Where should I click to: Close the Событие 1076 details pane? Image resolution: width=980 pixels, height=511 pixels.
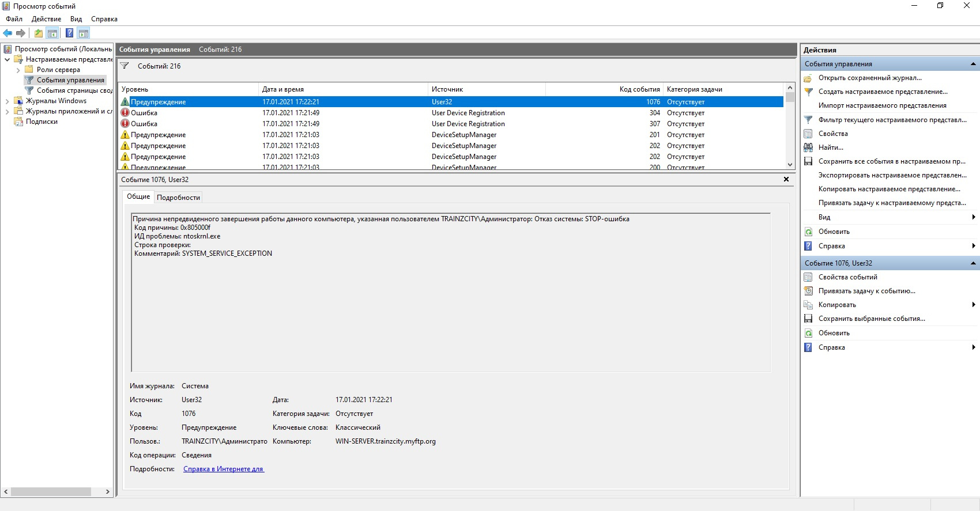click(786, 179)
